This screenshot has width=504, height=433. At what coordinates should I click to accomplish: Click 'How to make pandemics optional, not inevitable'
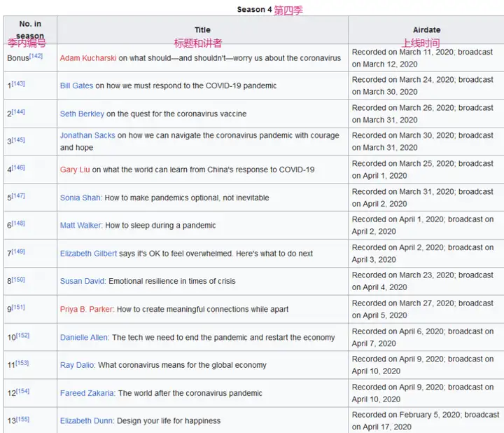click(x=187, y=198)
